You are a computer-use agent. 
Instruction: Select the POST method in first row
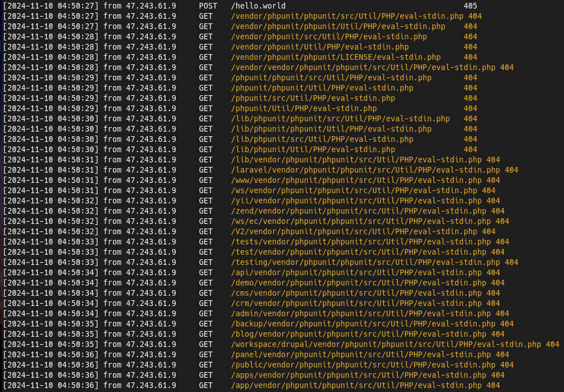click(x=208, y=6)
